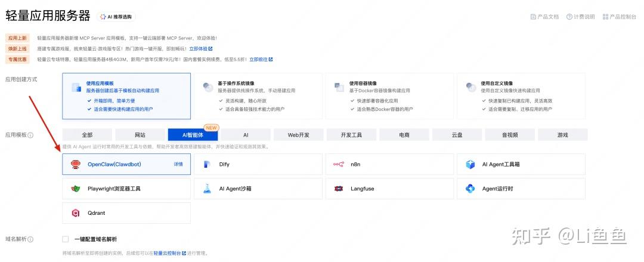Click the OpenClaw(Clawdbot) robot icon
Viewport: 644px width, 262px height.
click(x=75, y=164)
